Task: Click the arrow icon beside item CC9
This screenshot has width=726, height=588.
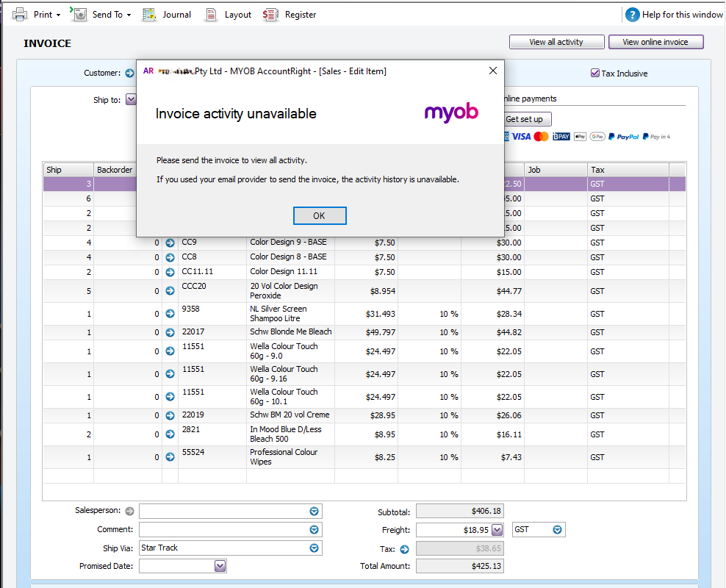Action: pos(170,243)
